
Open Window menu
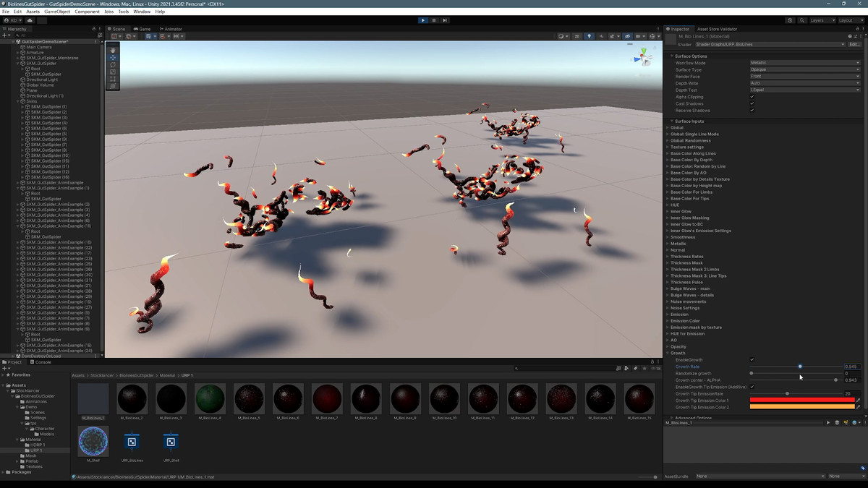(x=142, y=12)
